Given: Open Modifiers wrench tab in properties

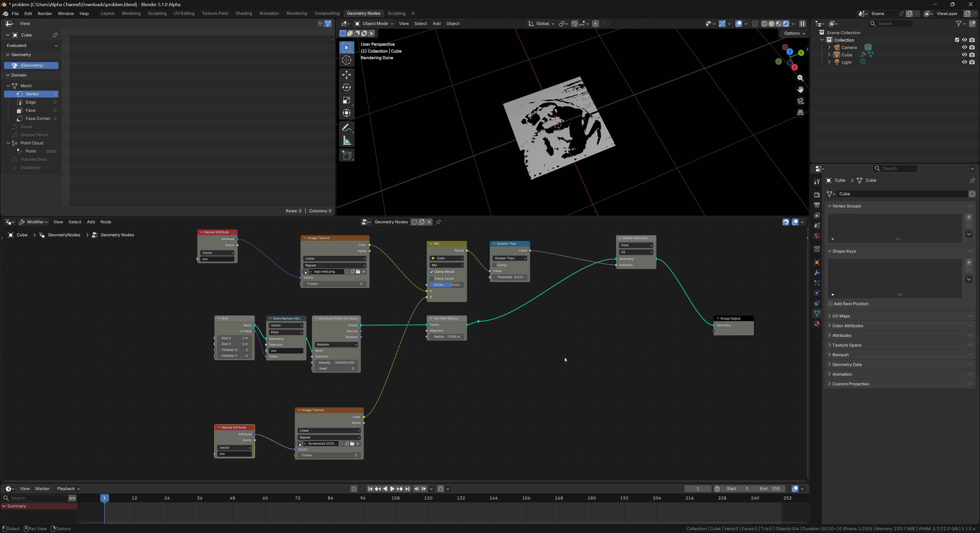Looking at the screenshot, I should [x=816, y=273].
